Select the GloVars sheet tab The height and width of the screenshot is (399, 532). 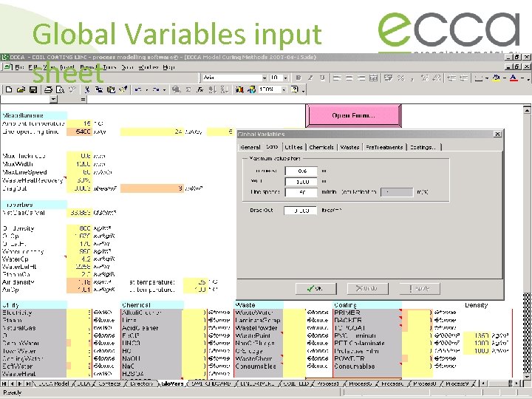[x=172, y=383]
